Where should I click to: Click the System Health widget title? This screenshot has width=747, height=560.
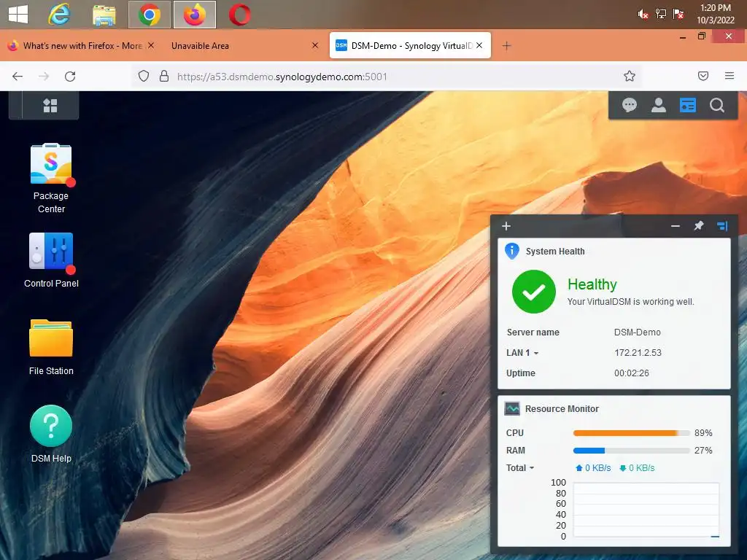555,252
